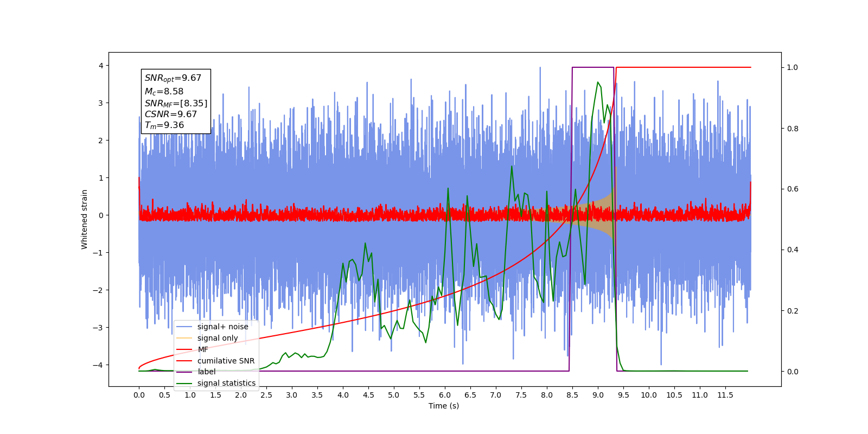Click the Mc=8.58 annotation text
Viewport: 868px width, 434px height.
pyautogui.click(x=164, y=92)
